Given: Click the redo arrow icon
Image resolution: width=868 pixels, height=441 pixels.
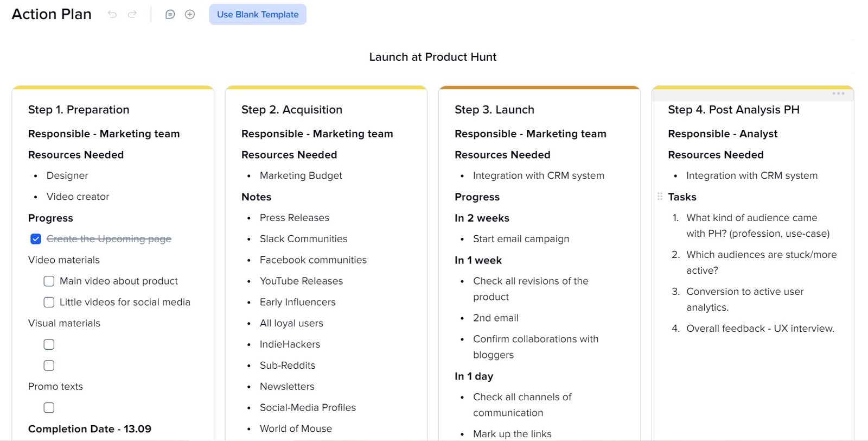Looking at the screenshot, I should coord(132,14).
